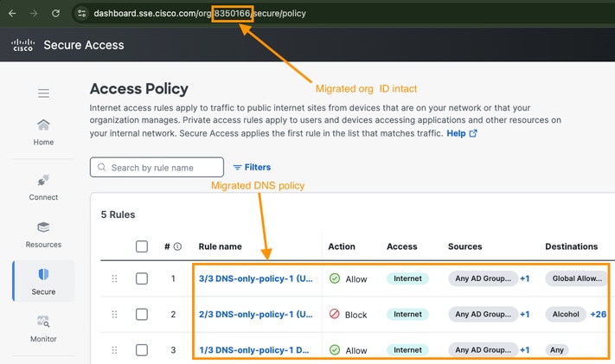Click the Rule name column header

[220, 246]
